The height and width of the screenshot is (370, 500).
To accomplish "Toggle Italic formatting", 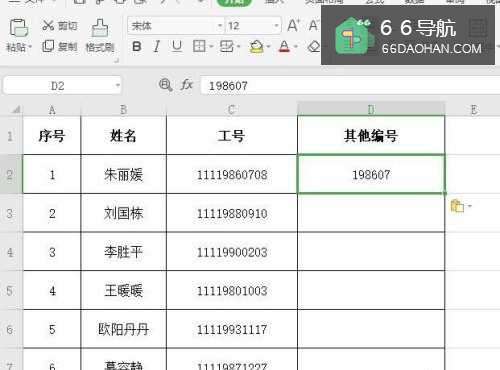I will (x=157, y=46).
